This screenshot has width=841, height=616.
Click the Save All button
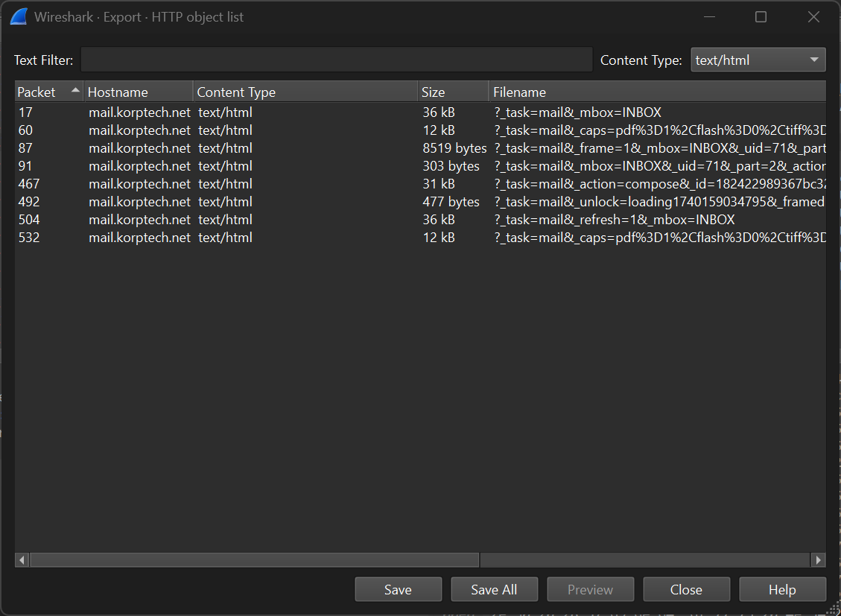pyautogui.click(x=494, y=590)
